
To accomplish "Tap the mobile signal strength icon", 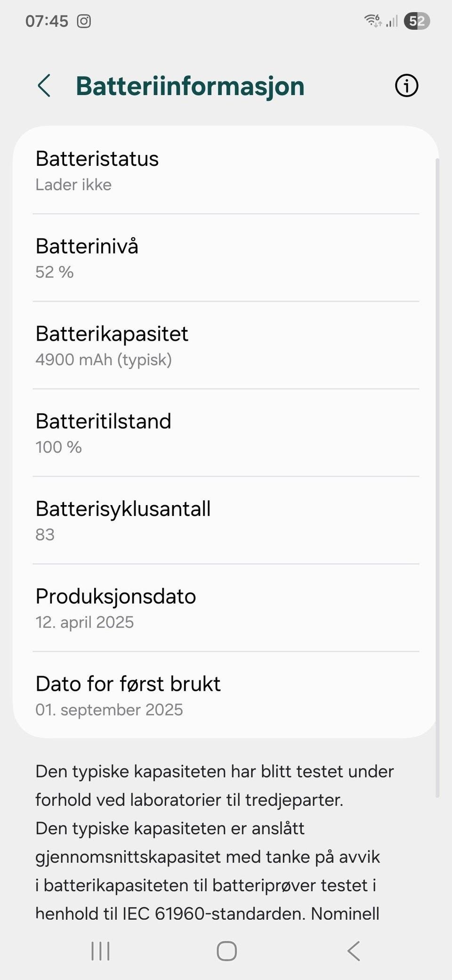I will pyautogui.click(x=392, y=21).
